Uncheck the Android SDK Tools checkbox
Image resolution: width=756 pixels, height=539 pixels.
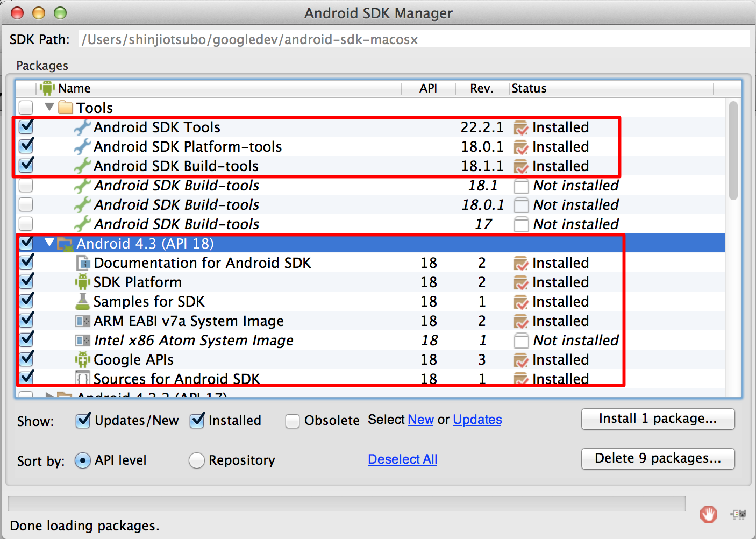[x=26, y=127]
